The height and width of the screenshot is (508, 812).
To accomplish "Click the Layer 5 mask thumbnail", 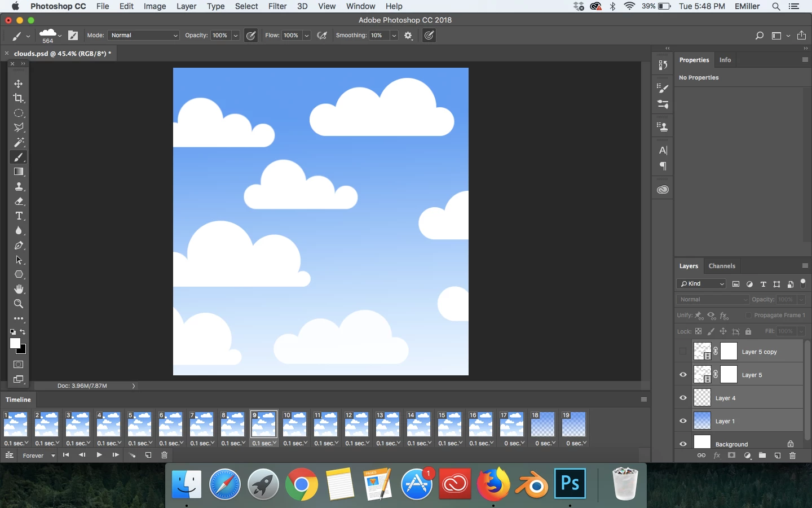I will click(729, 374).
